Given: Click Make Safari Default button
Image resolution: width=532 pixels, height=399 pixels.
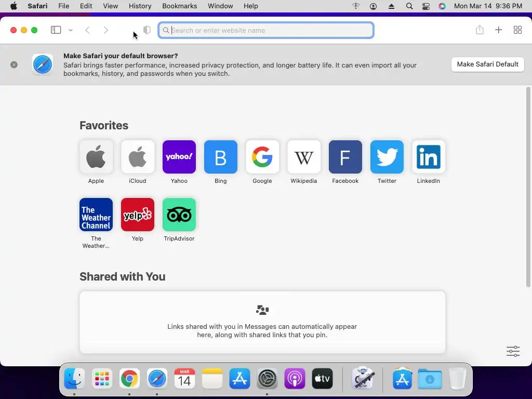Looking at the screenshot, I should point(487,64).
